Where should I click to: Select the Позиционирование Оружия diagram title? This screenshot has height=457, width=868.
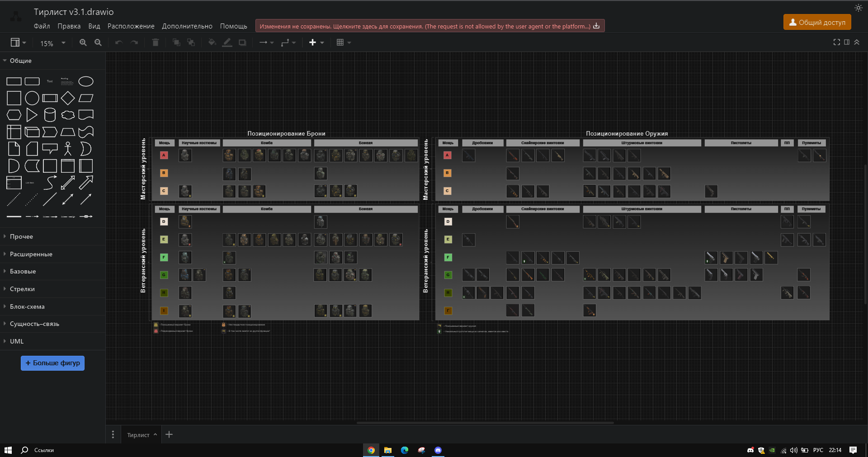[x=627, y=133]
